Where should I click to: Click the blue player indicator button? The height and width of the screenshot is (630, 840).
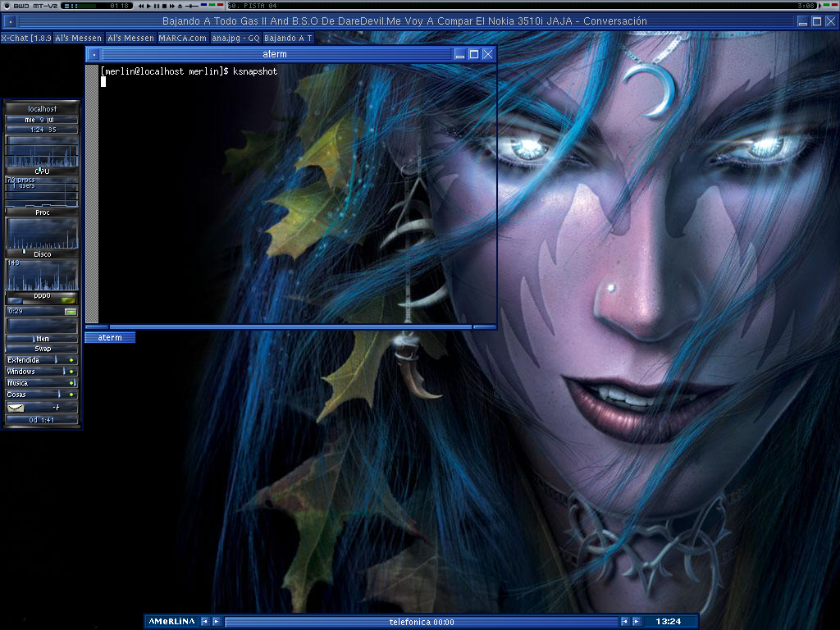(203, 4)
